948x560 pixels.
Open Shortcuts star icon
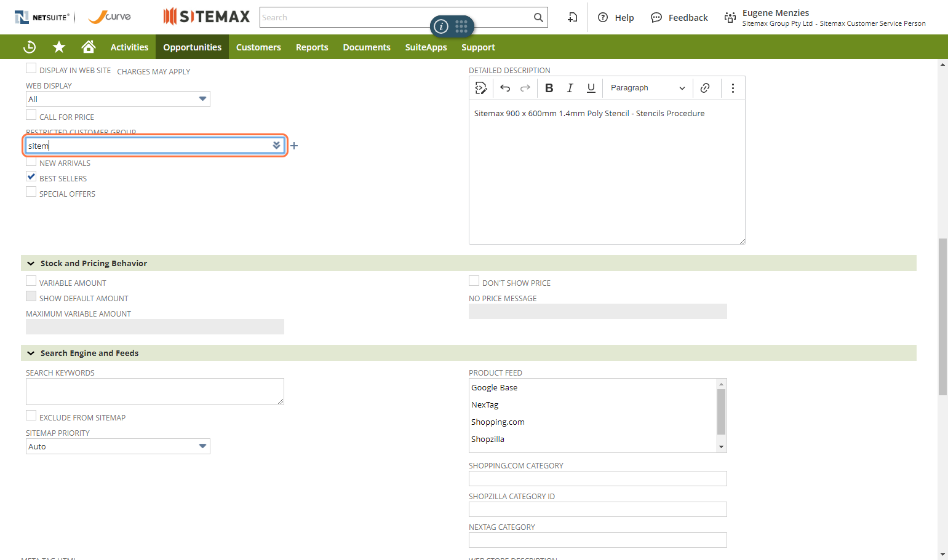[x=59, y=47]
